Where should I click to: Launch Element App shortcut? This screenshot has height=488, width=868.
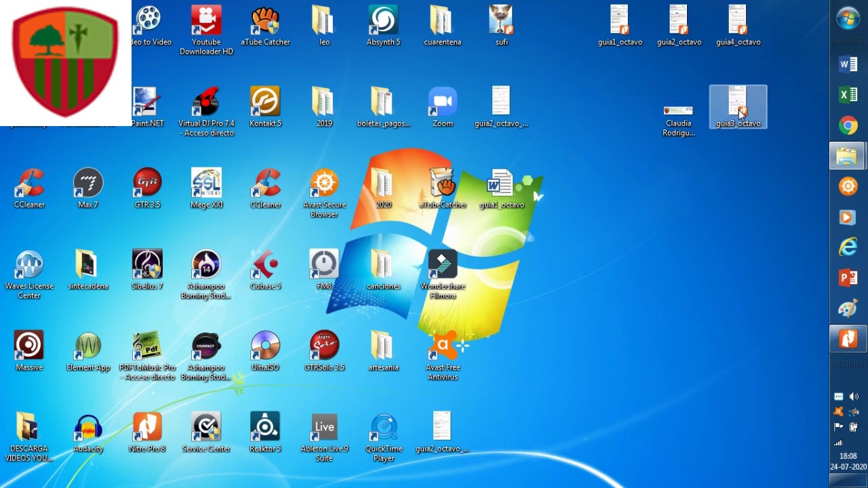click(88, 350)
